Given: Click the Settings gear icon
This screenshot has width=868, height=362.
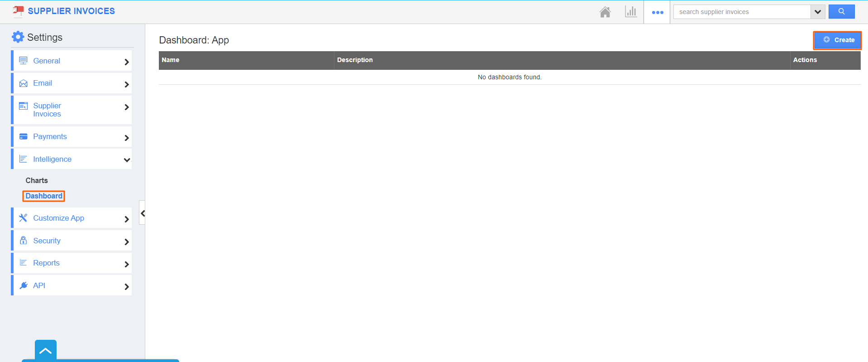Looking at the screenshot, I should [x=18, y=37].
